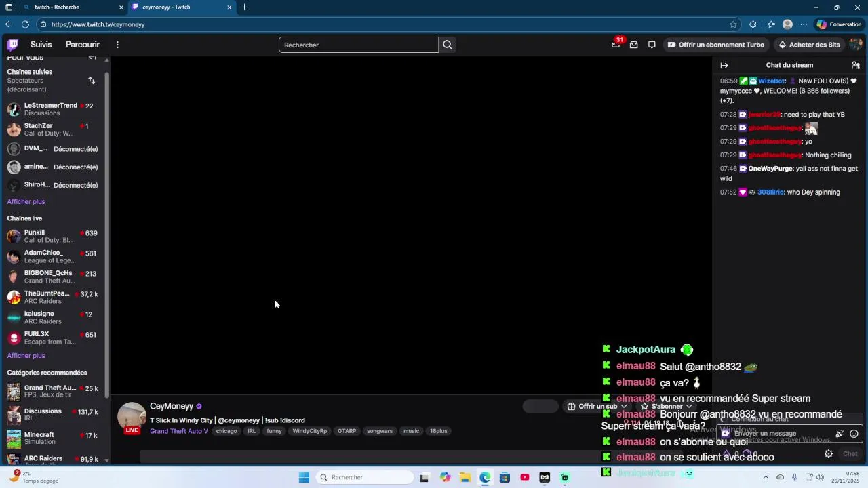Open Grand Theft Auto recommended category
The image size is (868, 488).
pyautogui.click(x=53, y=392)
